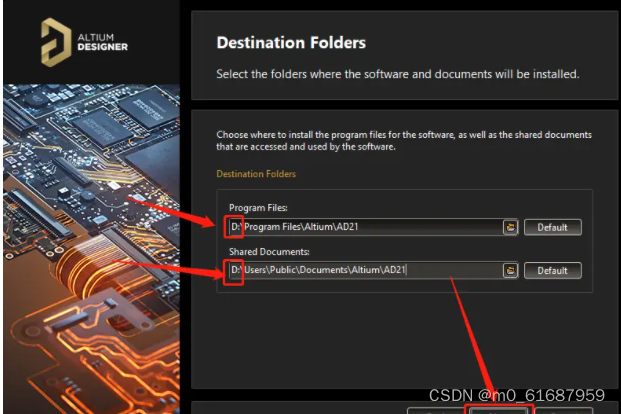Click the "Select the folders where..." subtitle text

tap(398, 74)
